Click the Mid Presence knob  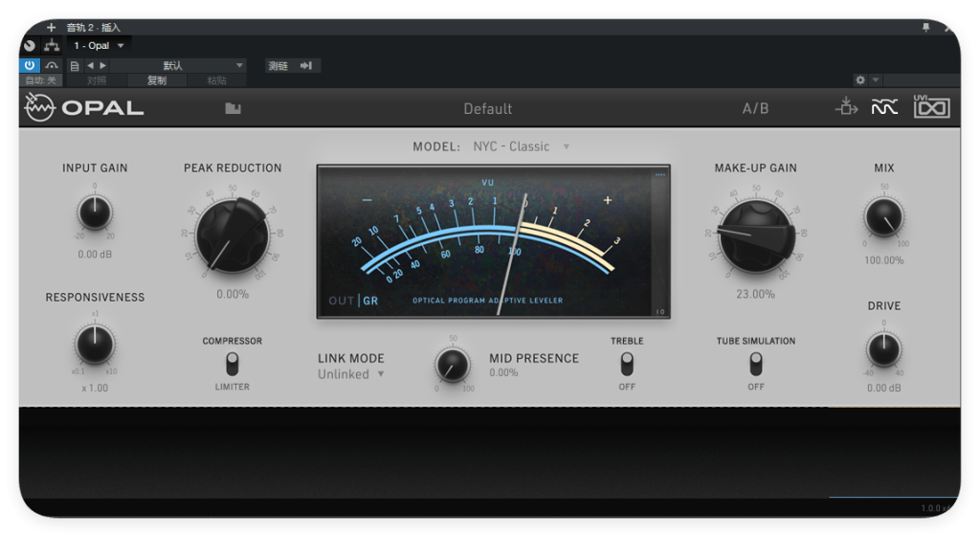click(453, 365)
